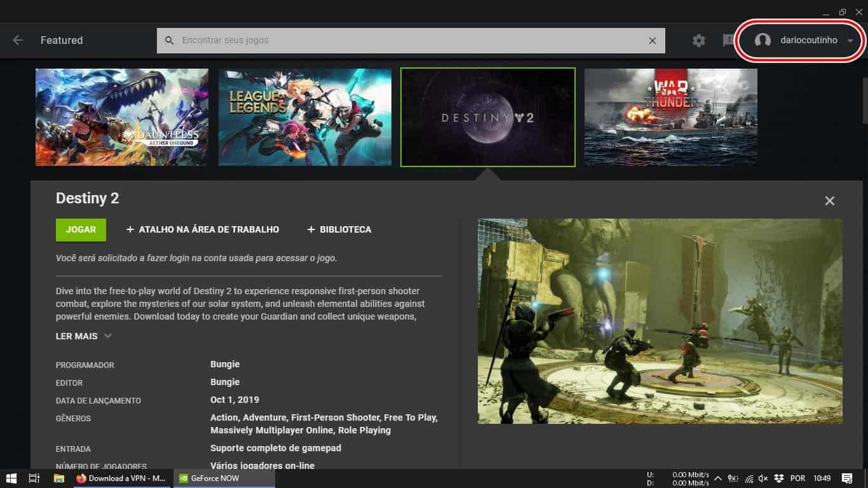
Task: Select the League of Legends thumbnail
Action: pyautogui.click(x=305, y=117)
